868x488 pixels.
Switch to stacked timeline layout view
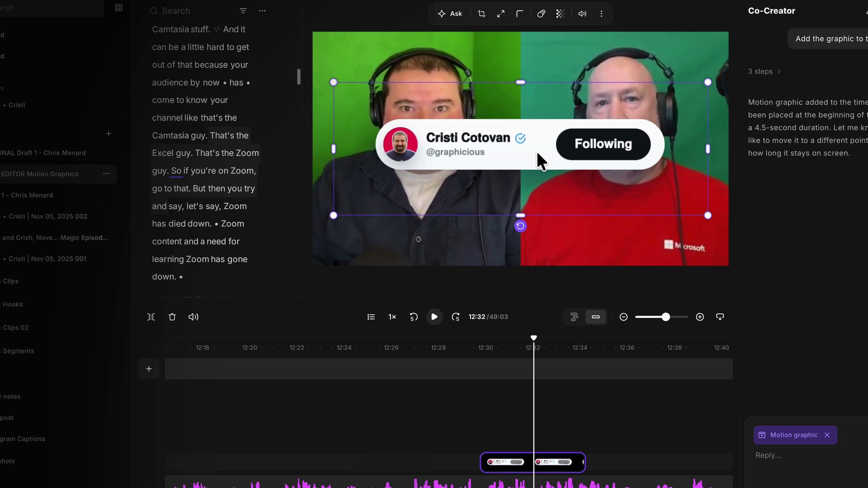pos(574,317)
